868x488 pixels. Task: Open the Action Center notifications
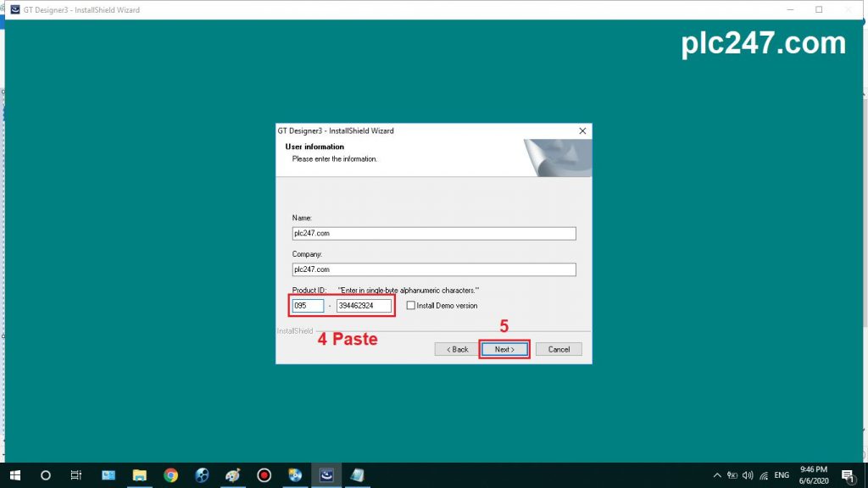(x=848, y=475)
